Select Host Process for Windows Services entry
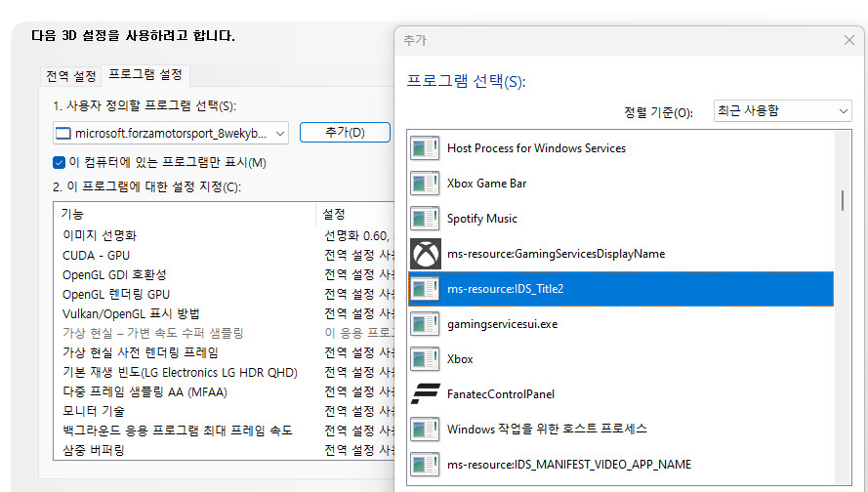Viewport: 868px width, 492px height. (621, 148)
